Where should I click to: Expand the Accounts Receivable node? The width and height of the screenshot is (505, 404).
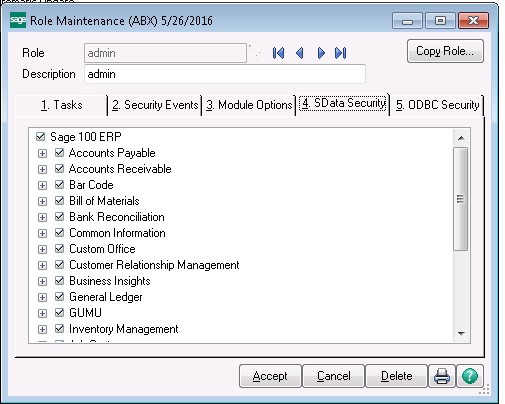[x=42, y=169]
